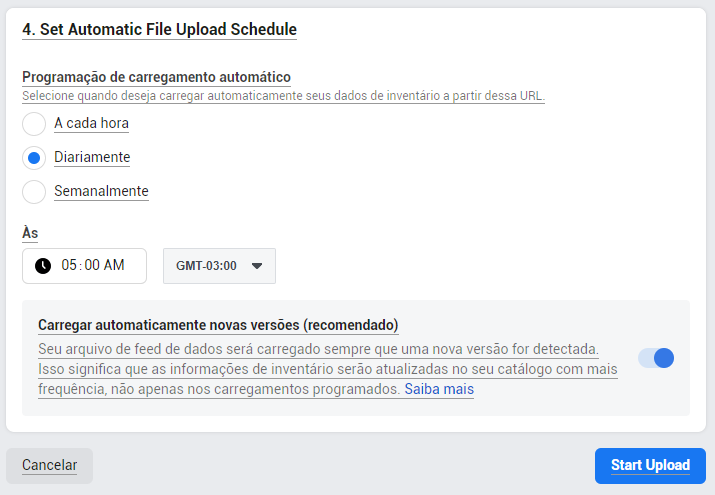
Task: Click the Cancelar button
Action: [x=49, y=465]
